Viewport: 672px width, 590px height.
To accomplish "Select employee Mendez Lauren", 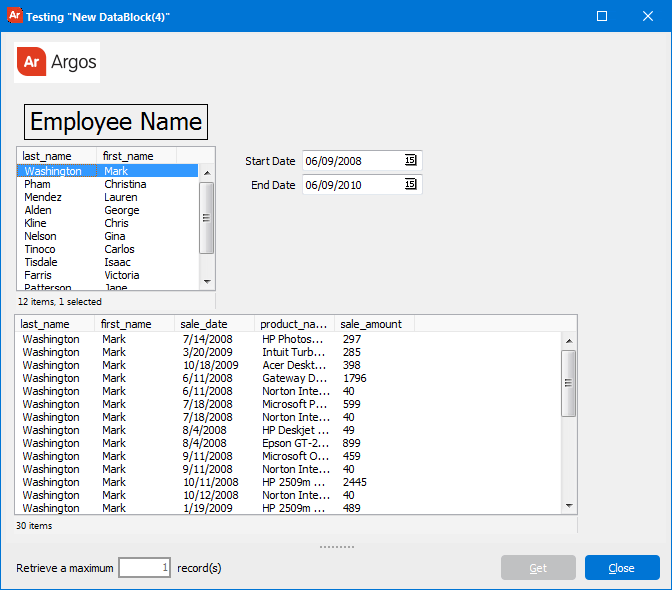I will point(108,197).
